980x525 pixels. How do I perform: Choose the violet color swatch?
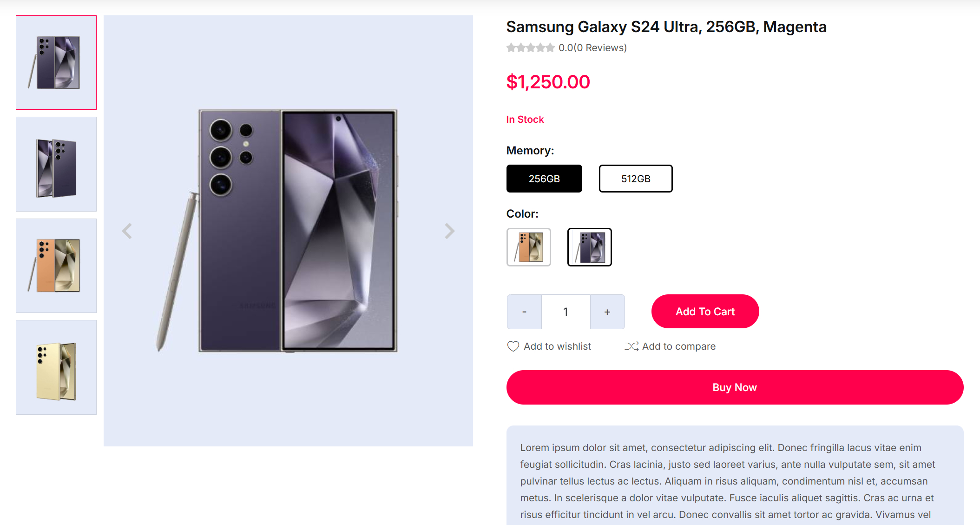[589, 247]
